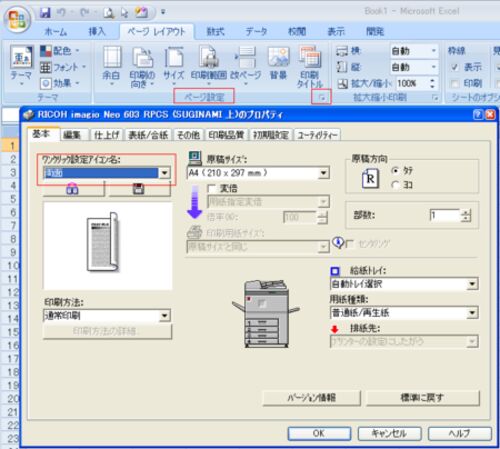Click the キャンセル button
The width and height of the screenshot is (500, 449).
click(x=389, y=433)
